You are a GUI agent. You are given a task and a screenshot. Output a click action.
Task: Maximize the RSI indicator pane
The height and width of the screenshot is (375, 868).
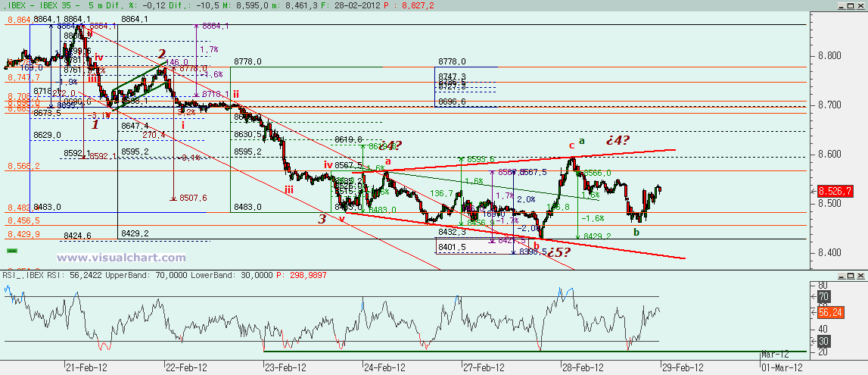pyautogui.click(x=850, y=275)
